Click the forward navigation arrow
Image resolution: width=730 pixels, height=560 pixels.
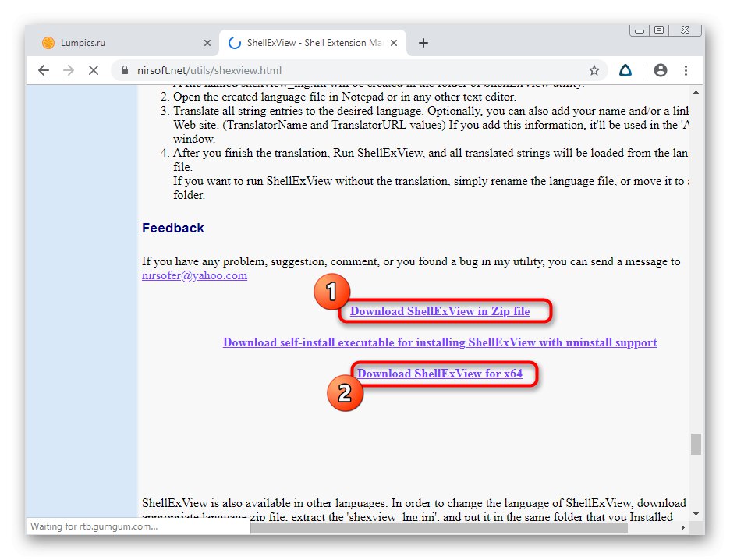(x=69, y=70)
